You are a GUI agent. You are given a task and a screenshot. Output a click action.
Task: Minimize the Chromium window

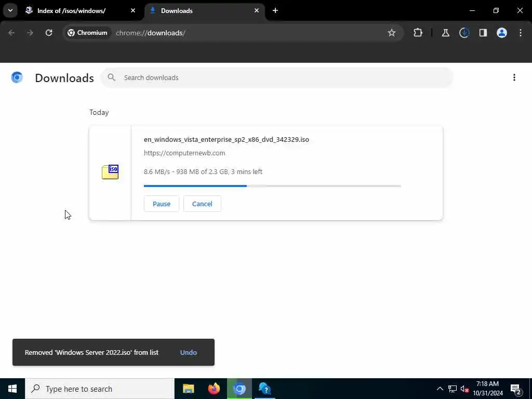472,10
